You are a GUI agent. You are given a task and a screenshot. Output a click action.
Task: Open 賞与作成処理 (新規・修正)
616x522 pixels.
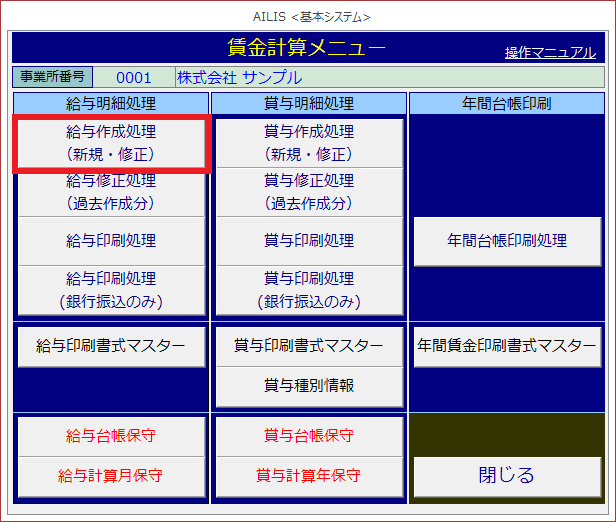pyautogui.click(x=309, y=143)
